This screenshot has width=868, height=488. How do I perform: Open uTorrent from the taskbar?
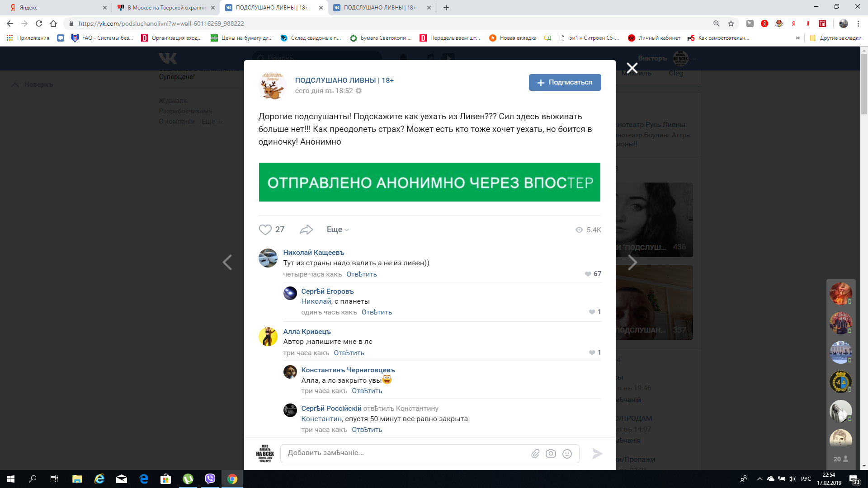click(188, 479)
